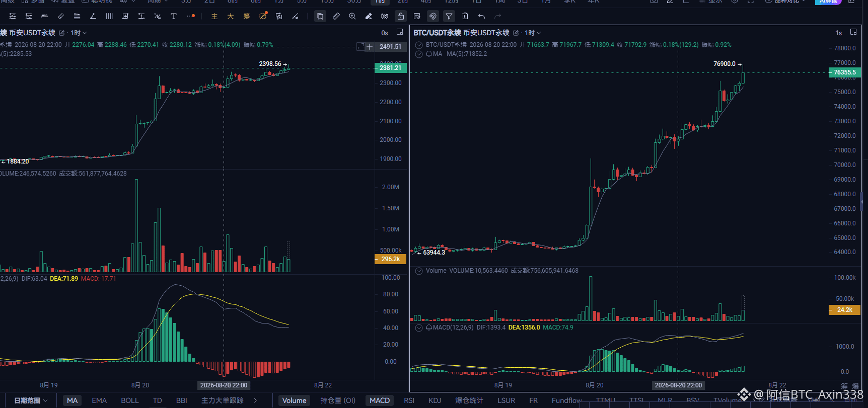This screenshot has width=868, height=408.
Task: Select the TD indicator
Action: (158, 400)
